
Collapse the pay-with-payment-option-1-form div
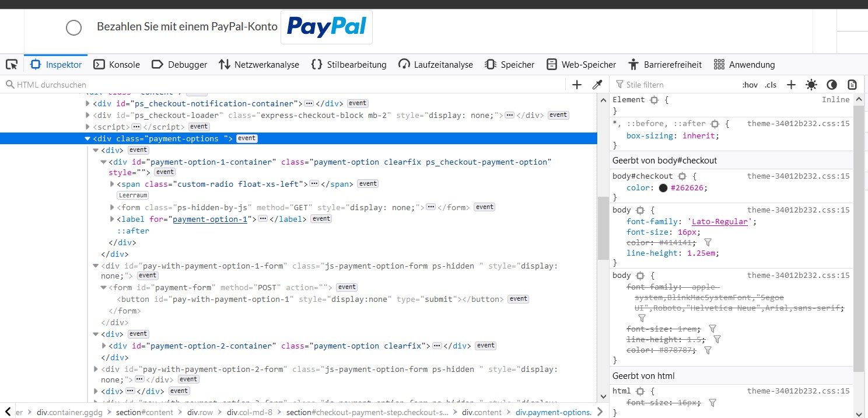(96, 266)
